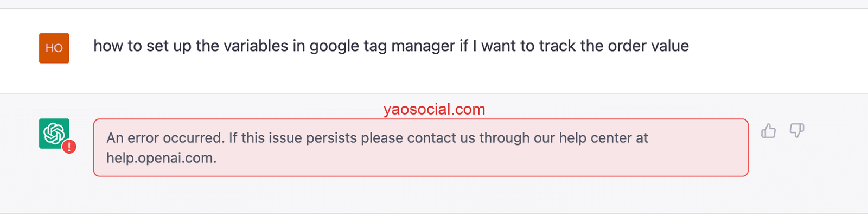Click the thumbs down feedback icon
The image size is (868, 221).
click(x=796, y=131)
